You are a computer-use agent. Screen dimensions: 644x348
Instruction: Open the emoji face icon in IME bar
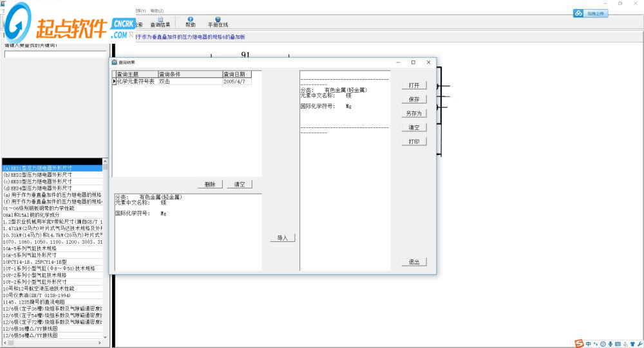click(x=603, y=344)
